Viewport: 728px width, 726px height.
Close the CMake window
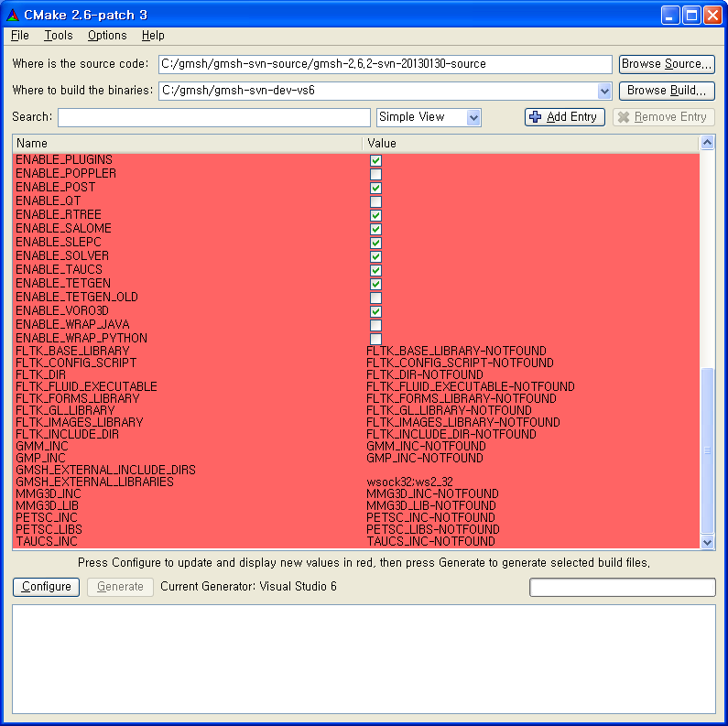(x=712, y=16)
